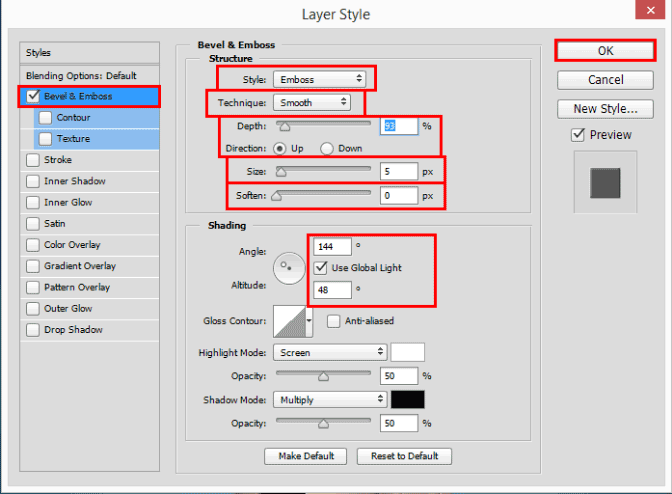Click the Make Default button

click(306, 456)
